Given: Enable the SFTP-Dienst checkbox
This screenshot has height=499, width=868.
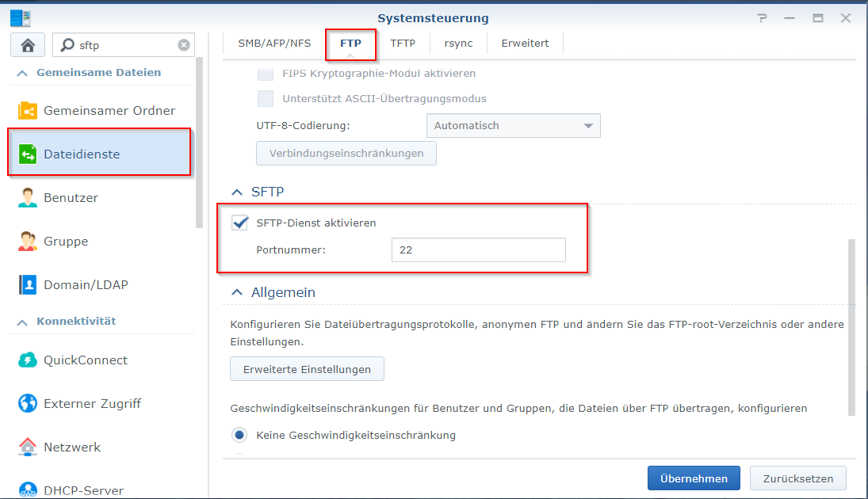Looking at the screenshot, I should (239, 223).
